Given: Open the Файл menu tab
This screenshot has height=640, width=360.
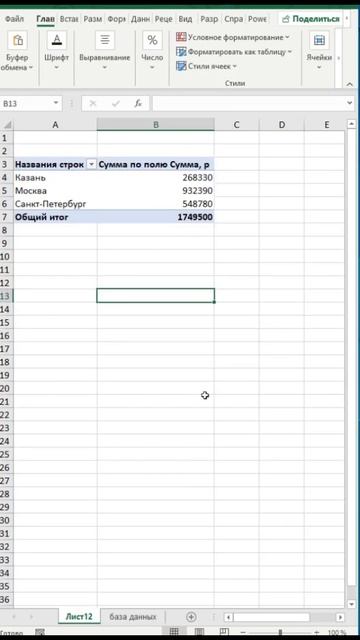Looking at the screenshot, I should pos(15,19).
